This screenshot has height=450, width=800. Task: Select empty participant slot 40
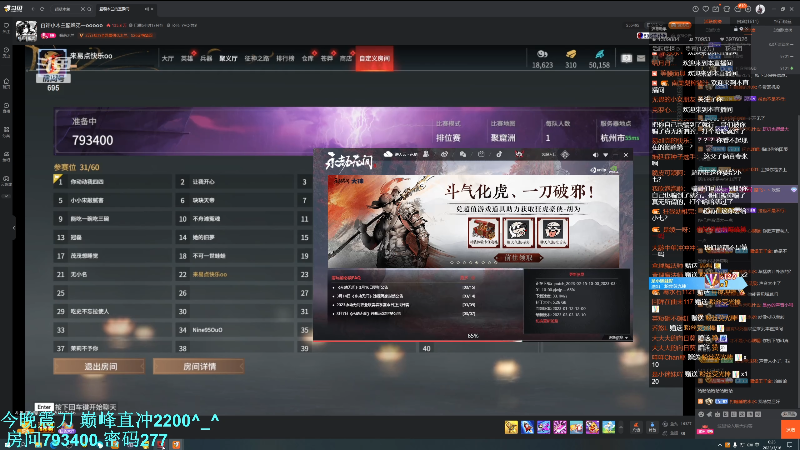[478, 348]
